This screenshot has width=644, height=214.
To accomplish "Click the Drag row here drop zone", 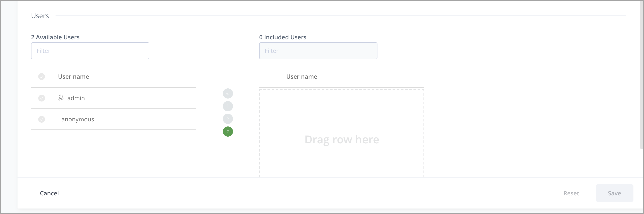I will coord(342,139).
